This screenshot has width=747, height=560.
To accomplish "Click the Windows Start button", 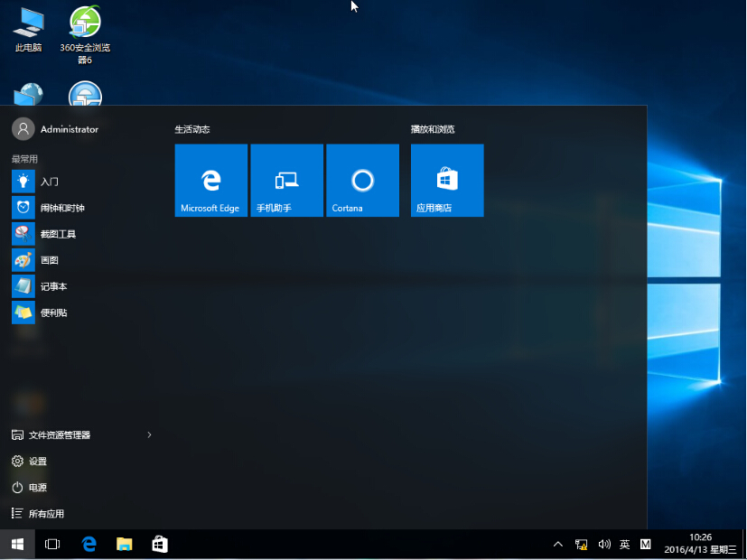I will [18, 544].
